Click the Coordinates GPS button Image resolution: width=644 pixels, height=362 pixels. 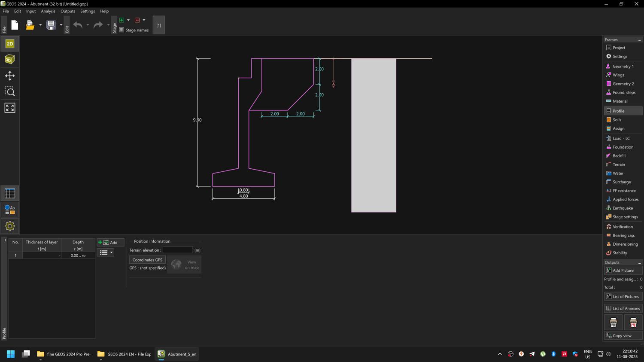pos(147,260)
